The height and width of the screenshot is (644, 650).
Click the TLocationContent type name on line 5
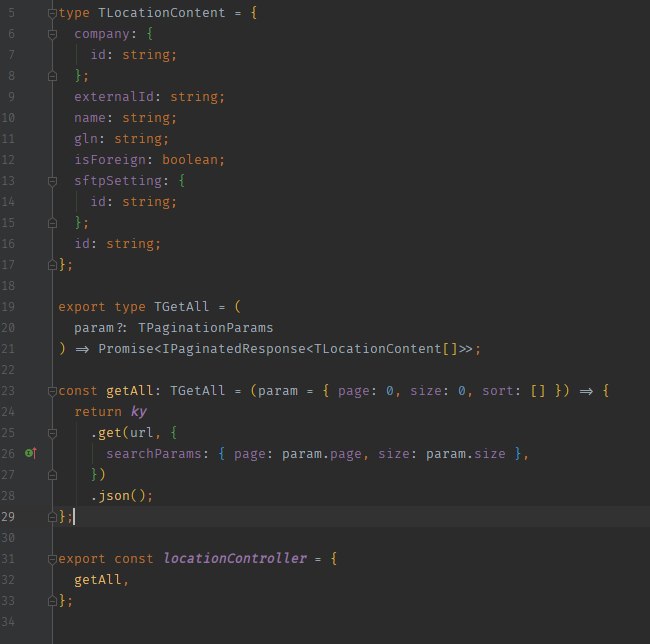[162, 13]
